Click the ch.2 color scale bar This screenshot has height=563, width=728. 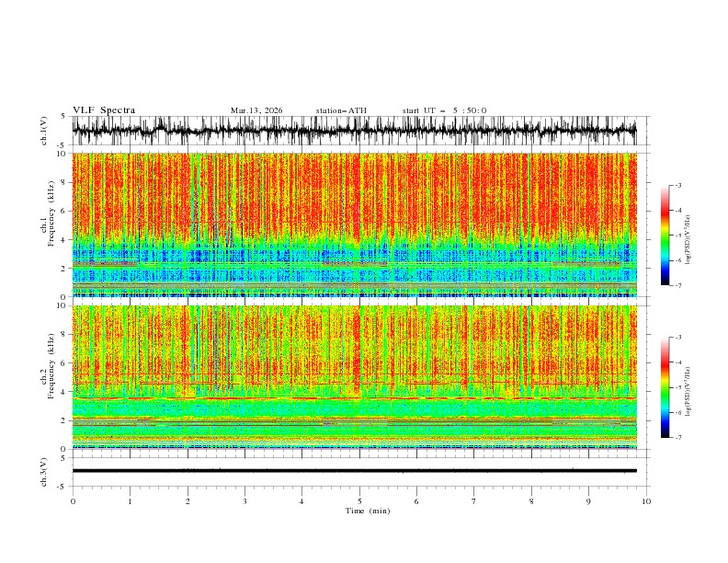[665, 387]
